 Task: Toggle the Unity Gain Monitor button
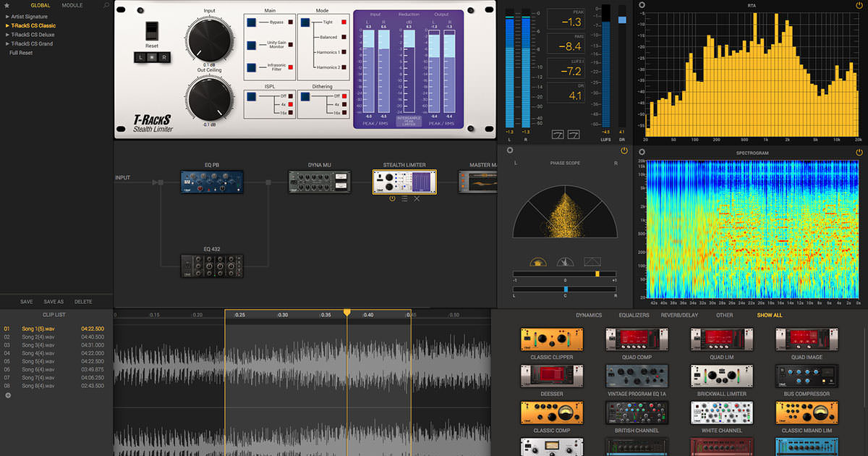coord(251,45)
